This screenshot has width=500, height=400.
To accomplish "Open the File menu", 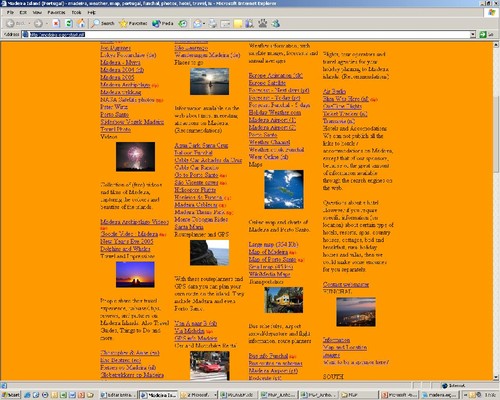I will (10, 12).
